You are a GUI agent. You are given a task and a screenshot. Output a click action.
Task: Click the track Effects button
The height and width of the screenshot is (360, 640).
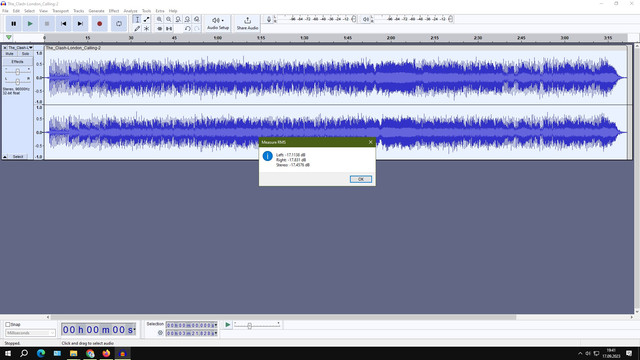pyautogui.click(x=18, y=62)
